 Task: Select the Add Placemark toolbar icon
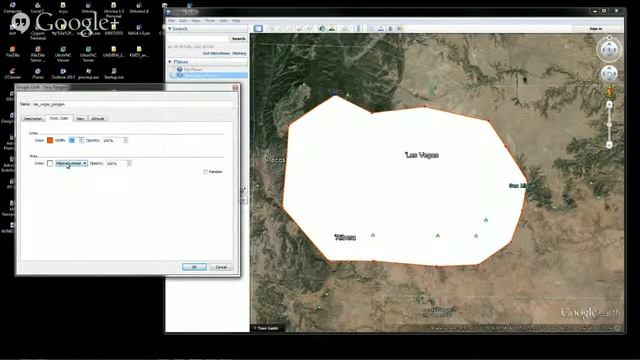(x=271, y=29)
